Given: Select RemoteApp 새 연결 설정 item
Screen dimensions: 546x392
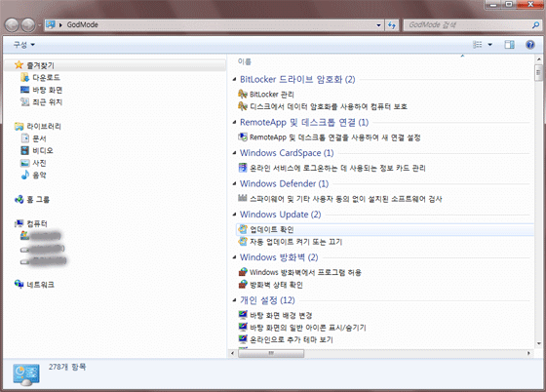Looking at the screenshot, I should point(335,137).
